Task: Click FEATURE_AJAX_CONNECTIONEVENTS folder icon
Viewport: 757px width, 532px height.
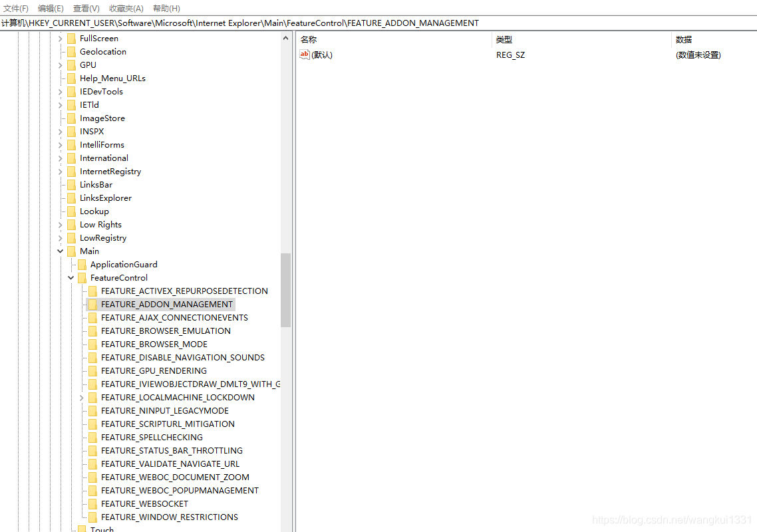Action: click(x=92, y=318)
